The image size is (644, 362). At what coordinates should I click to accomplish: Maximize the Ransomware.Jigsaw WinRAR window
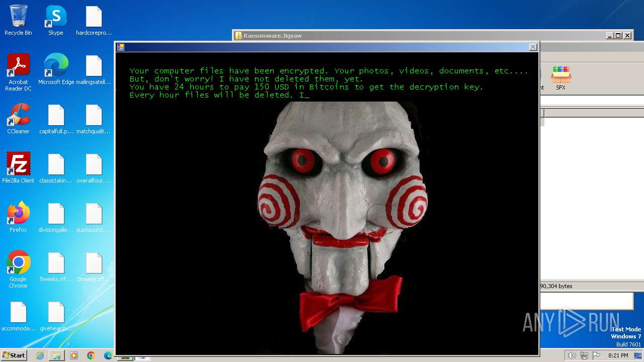tap(618, 36)
